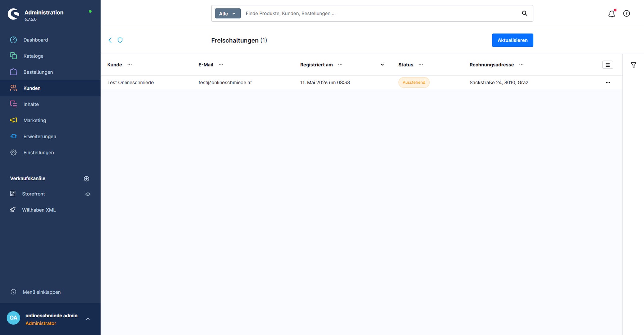
Task: Open Status column options dots
Action: point(421,65)
